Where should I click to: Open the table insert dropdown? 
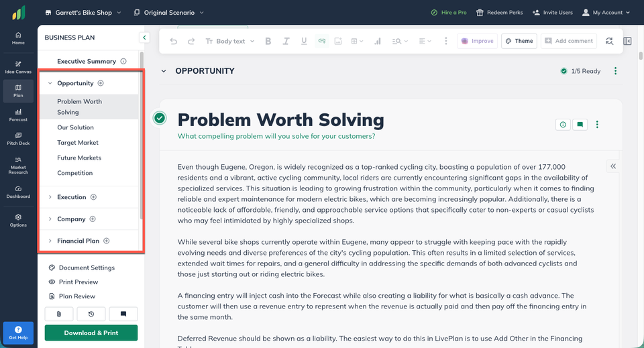357,41
